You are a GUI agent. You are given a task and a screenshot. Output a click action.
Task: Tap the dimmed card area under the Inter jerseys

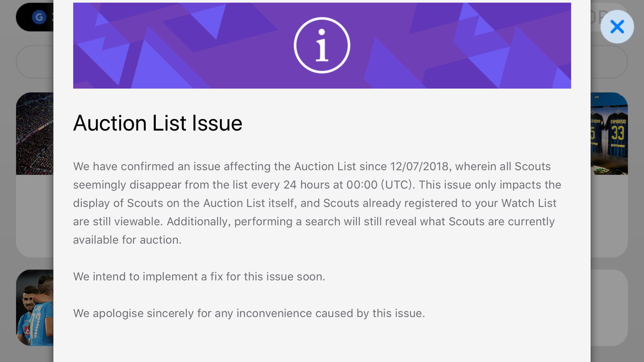point(609,216)
